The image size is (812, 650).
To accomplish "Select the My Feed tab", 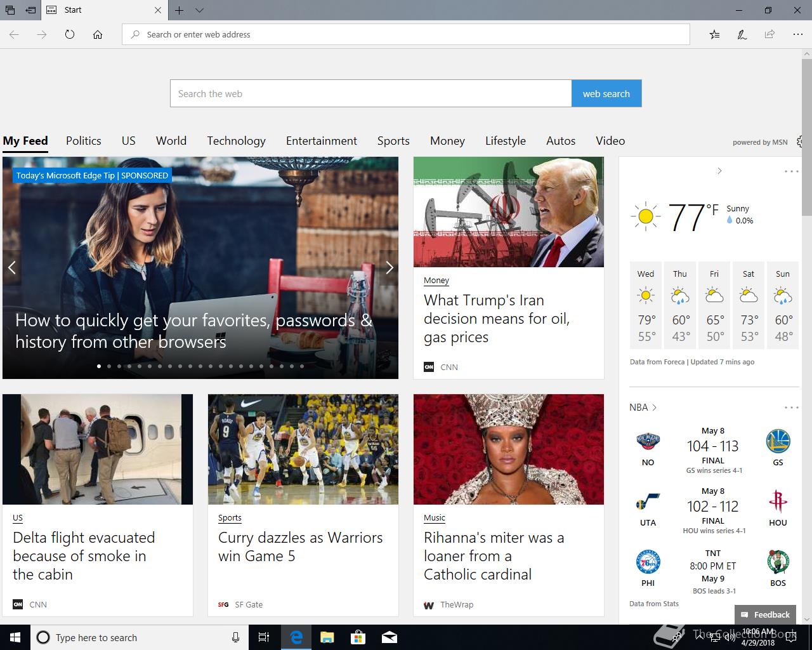I will [x=25, y=141].
